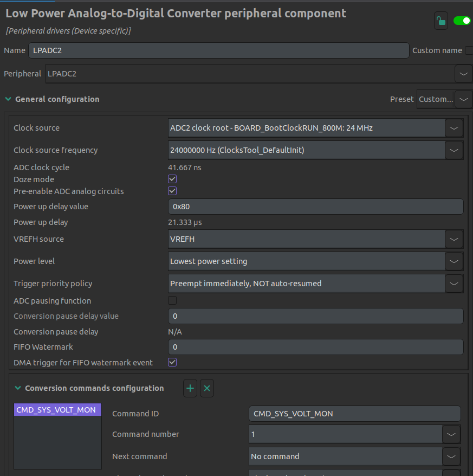Open the Power level dropdown
The image size is (473, 476).
click(x=453, y=261)
